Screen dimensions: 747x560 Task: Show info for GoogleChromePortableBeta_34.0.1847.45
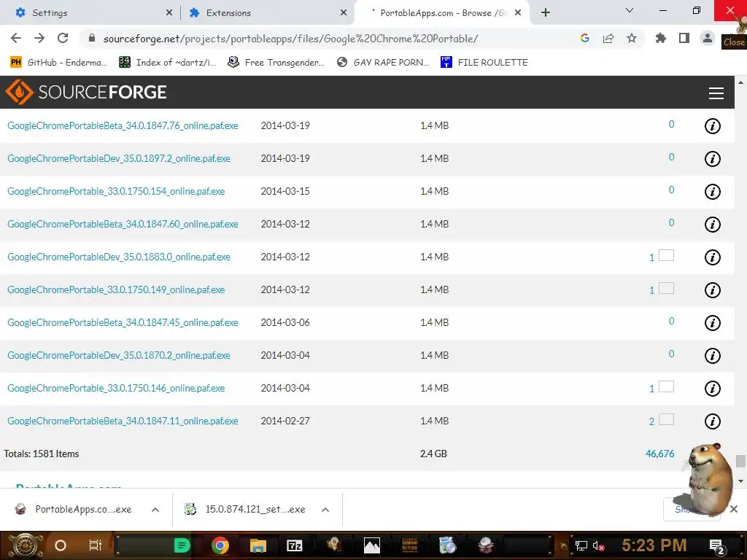coord(712,323)
